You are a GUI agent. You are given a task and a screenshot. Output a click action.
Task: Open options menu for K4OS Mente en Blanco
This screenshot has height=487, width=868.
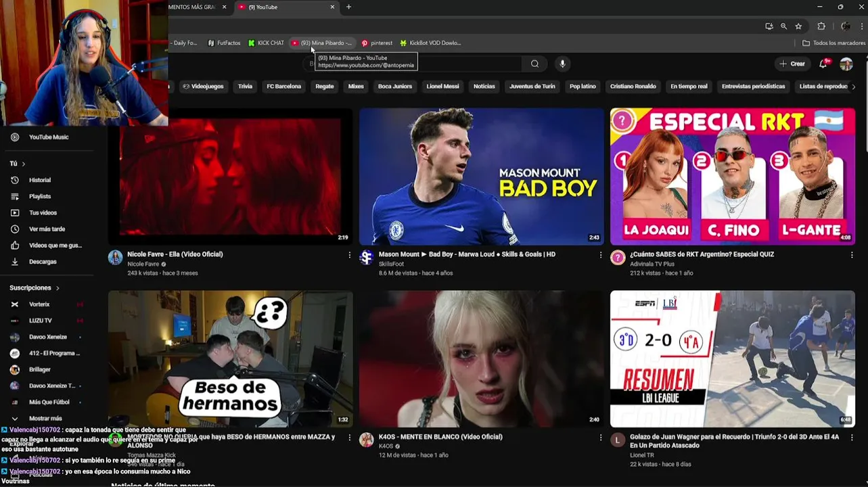click(601, 438)
